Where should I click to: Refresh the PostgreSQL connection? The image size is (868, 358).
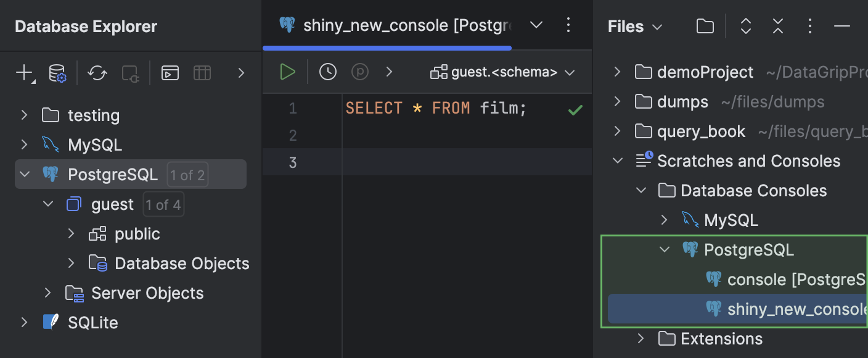click(x=97, y=72)
